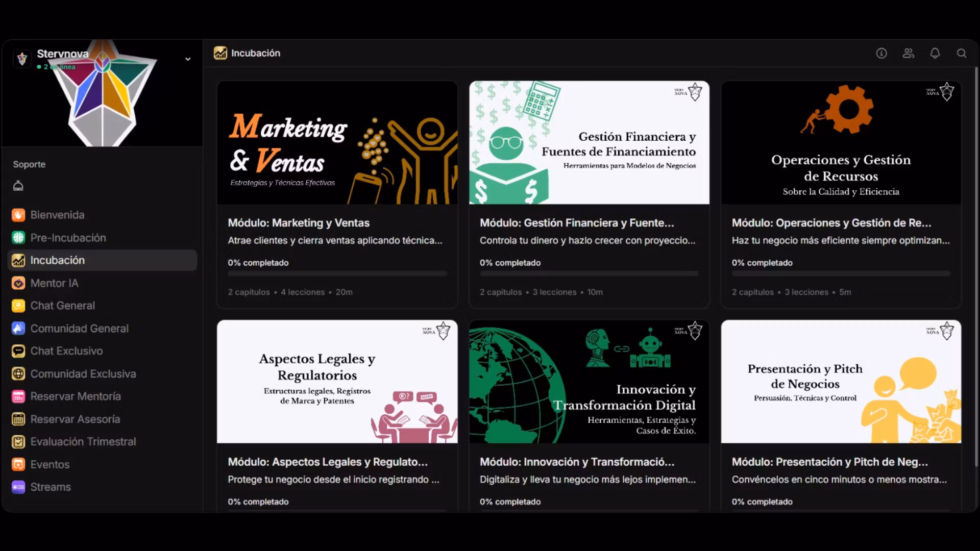Screen dimensions: 980x551
Task: Open Módulo: Presentación y Pitch title
Action: click(830, 462)
